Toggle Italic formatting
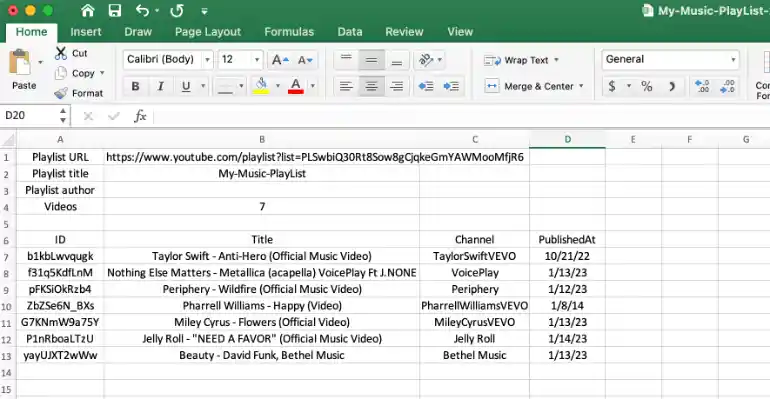The height and width of the screenshot is (399, 770). click(161, 86)
